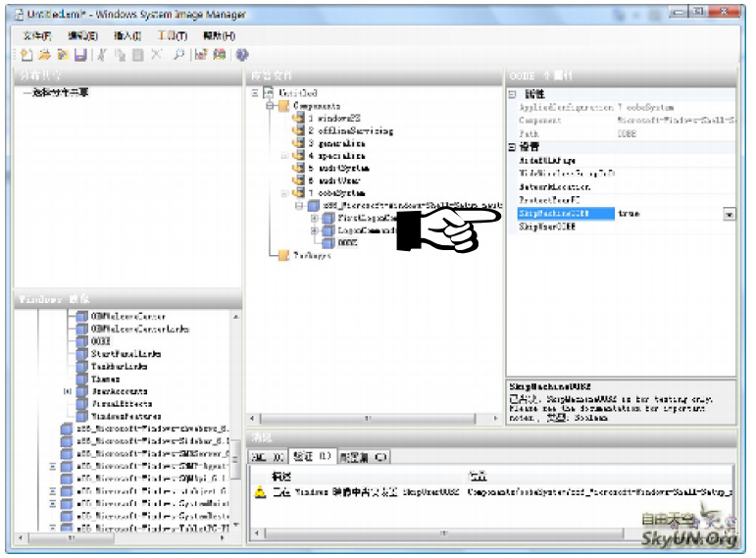Click the 6 auditUser pass icon

[299, 180]
